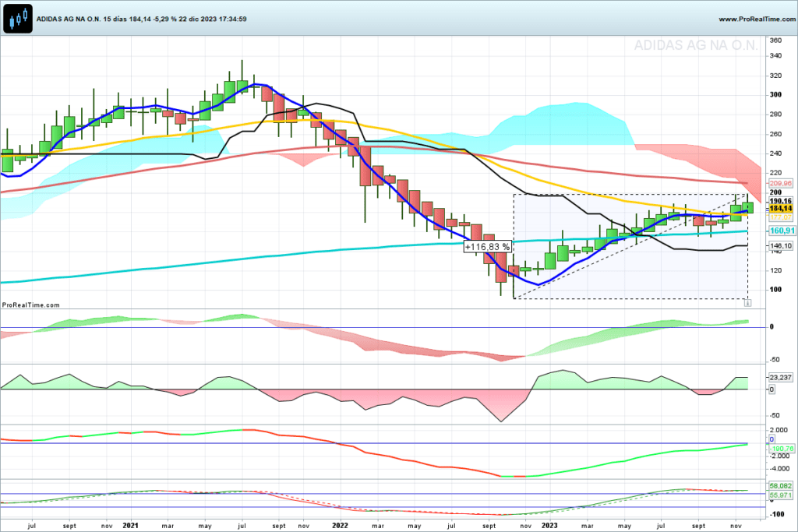The width and height of the screenshot is (798, 532).
Task: Select the 260 price axis label
Action: pyautogui.click(x=775, y=134)
